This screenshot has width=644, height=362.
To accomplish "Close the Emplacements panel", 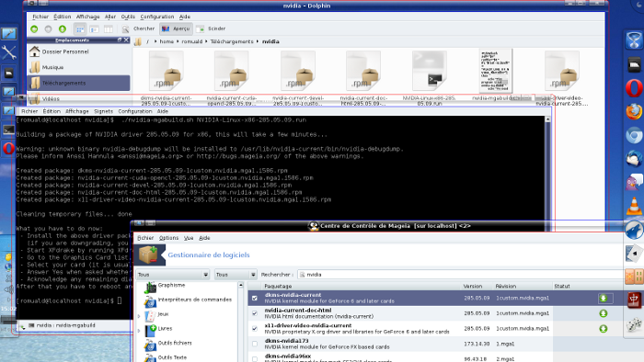I will tap(127, 40).
